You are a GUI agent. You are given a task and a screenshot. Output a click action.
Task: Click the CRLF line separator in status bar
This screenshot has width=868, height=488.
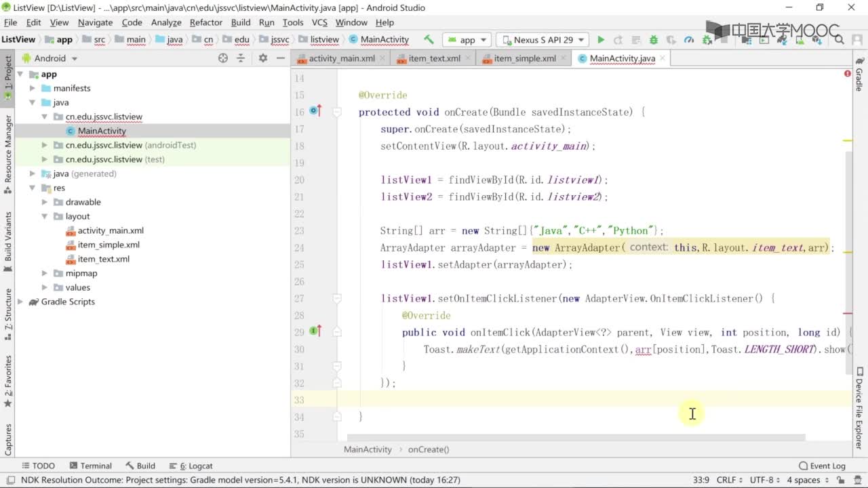point(730,480)
